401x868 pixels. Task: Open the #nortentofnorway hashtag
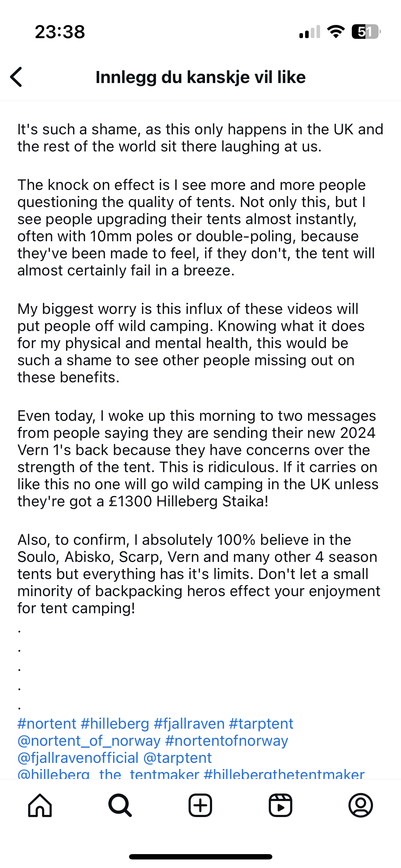227,741
